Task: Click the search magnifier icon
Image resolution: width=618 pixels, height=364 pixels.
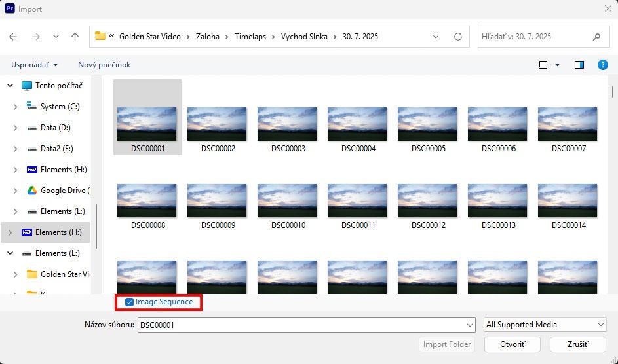Action: (x=596, y=37)
